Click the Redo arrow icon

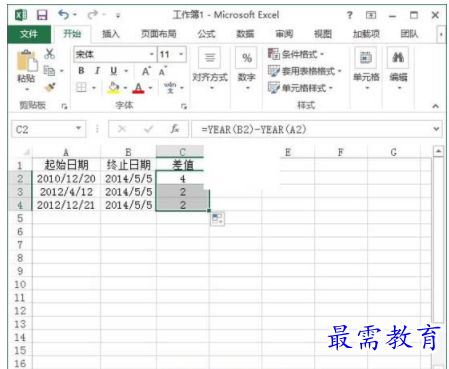point(92,15)
